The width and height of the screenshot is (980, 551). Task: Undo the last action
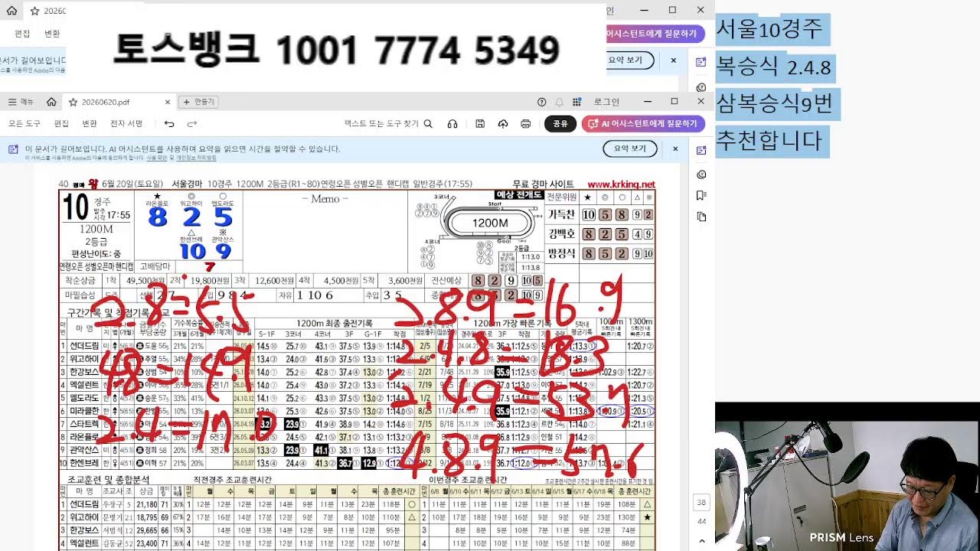(x=169, y=123)
